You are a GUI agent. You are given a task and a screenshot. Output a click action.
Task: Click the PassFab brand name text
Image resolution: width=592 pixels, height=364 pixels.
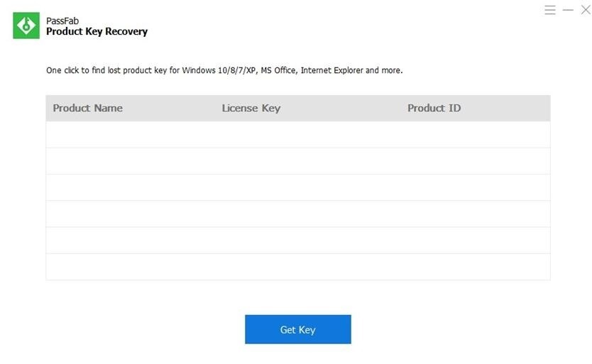[61, 21]
